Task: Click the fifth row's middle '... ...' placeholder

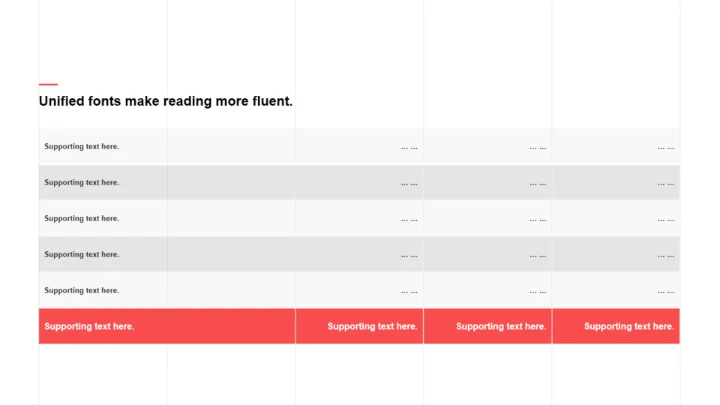Action: [x=537, y=292]
